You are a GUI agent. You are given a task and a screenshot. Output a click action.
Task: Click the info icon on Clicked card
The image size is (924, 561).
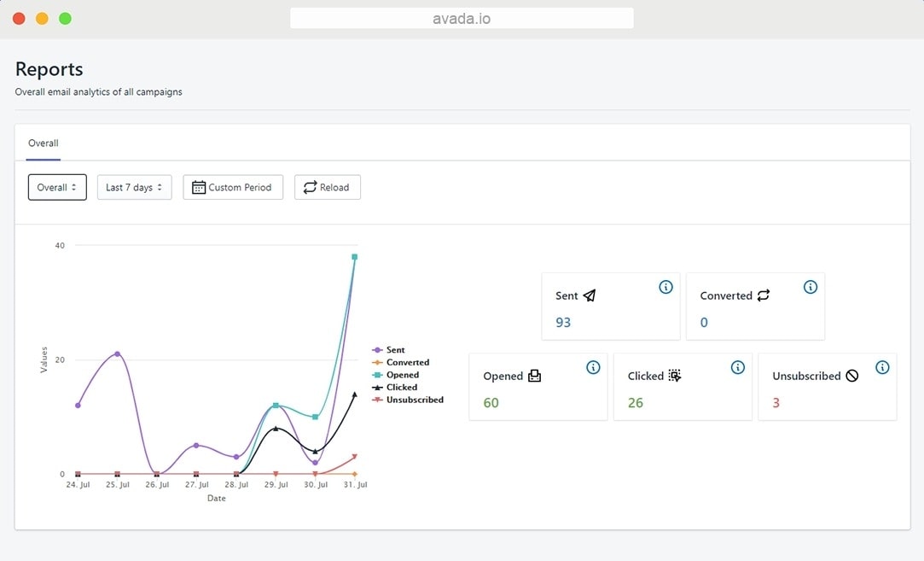tap(737, 367)
